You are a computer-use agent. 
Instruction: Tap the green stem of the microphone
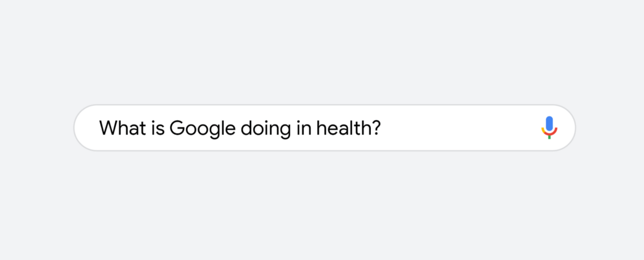(x=549, y=136)
